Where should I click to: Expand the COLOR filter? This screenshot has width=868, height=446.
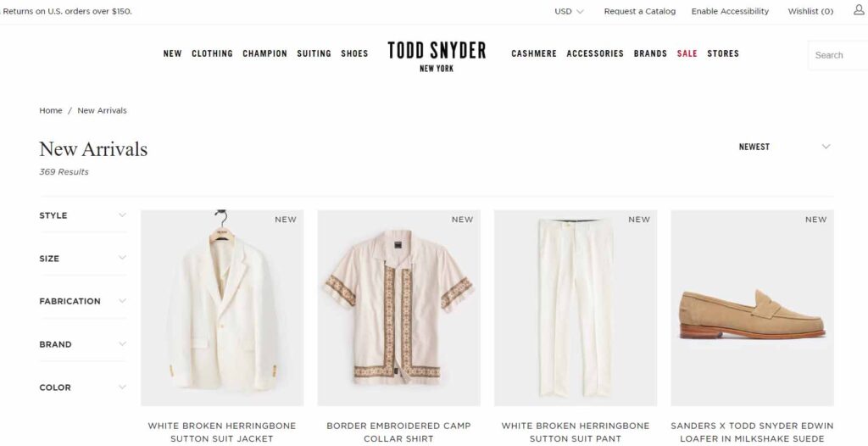[x=83, y=387]
